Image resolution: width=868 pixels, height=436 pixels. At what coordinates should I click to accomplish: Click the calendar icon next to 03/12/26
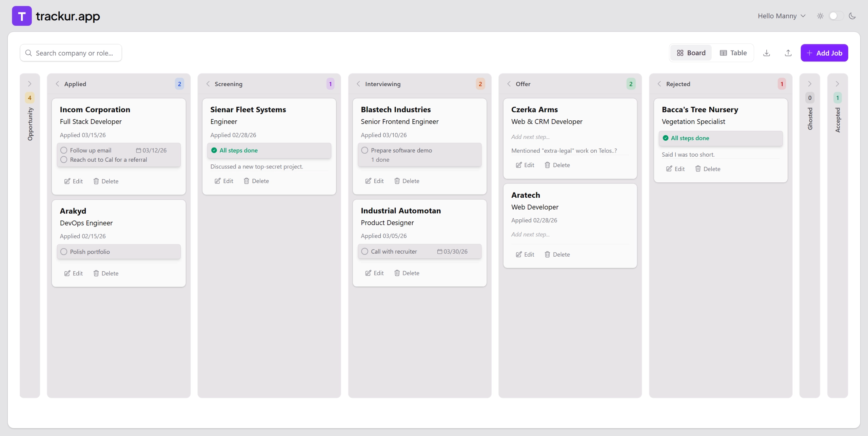click(x=139, y=150)
